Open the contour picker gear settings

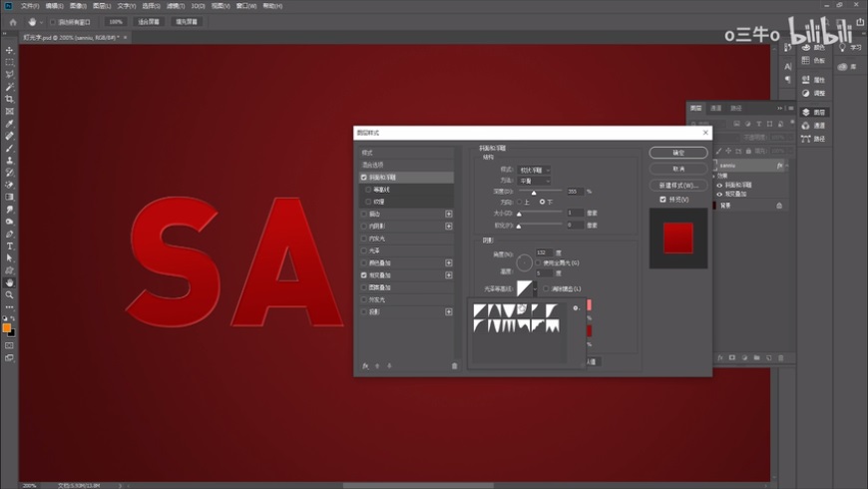[x=576, y=308]
